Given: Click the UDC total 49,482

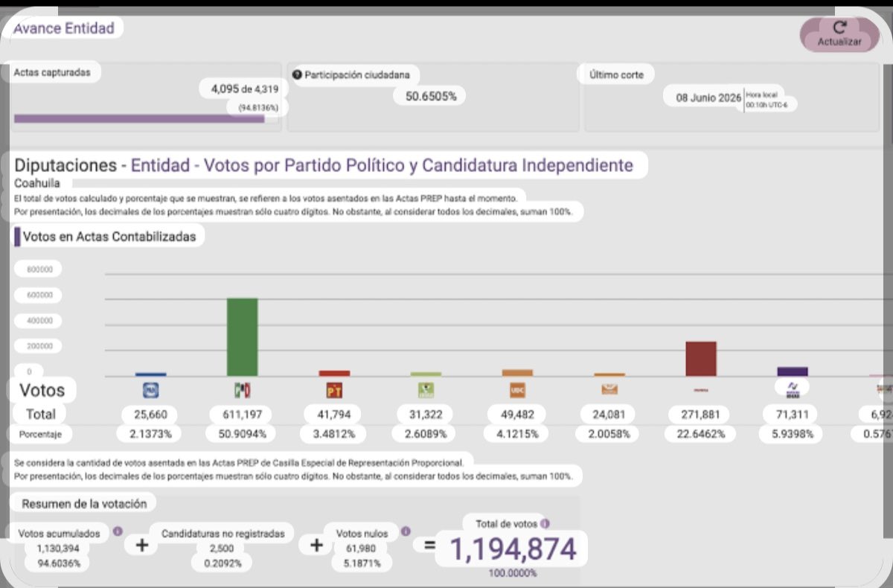Looking at the screenshot, I should pyautogui.click(x=517, y=414).
